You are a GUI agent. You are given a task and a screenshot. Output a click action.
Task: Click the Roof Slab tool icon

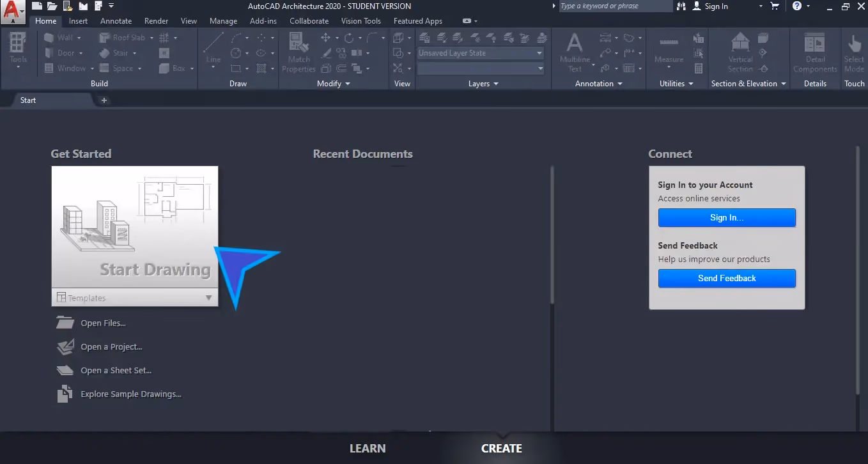pos(105,38)
